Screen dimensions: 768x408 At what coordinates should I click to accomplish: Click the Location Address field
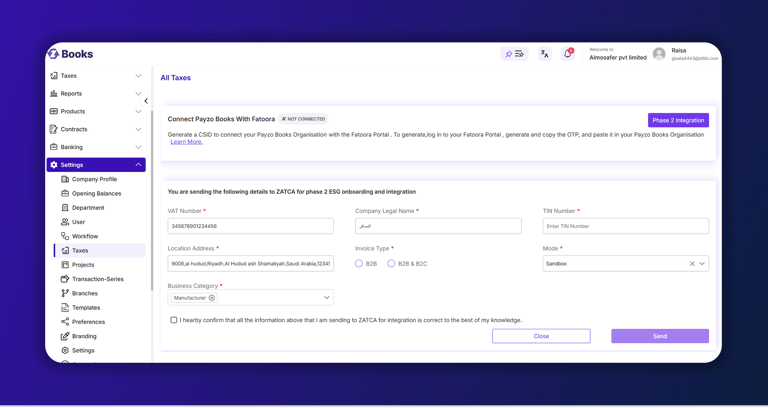coord(250,264)
